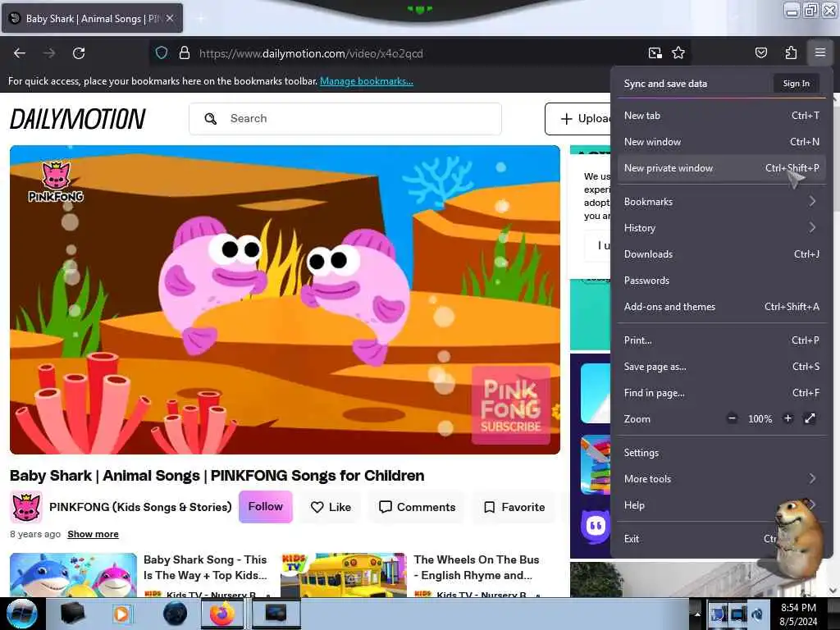Open the Comments button
The image size is (840, 630).
[x=417, y=507]
